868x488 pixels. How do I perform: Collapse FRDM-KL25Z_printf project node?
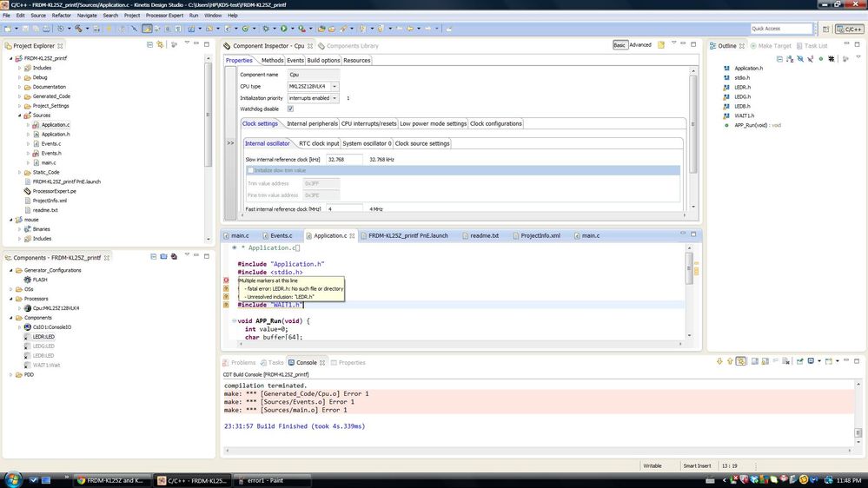(11, 58)
